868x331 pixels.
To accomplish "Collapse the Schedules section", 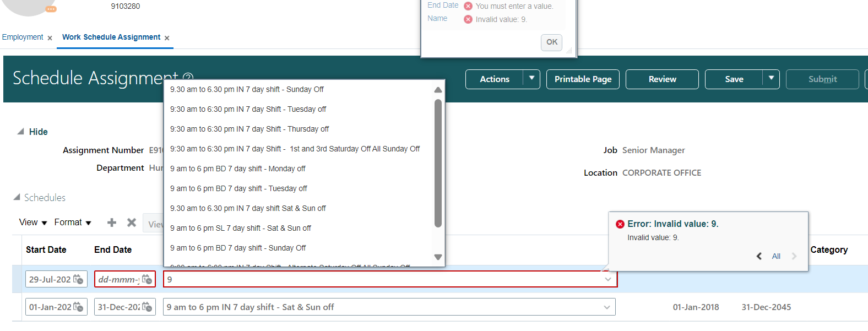I will point(17,197).
